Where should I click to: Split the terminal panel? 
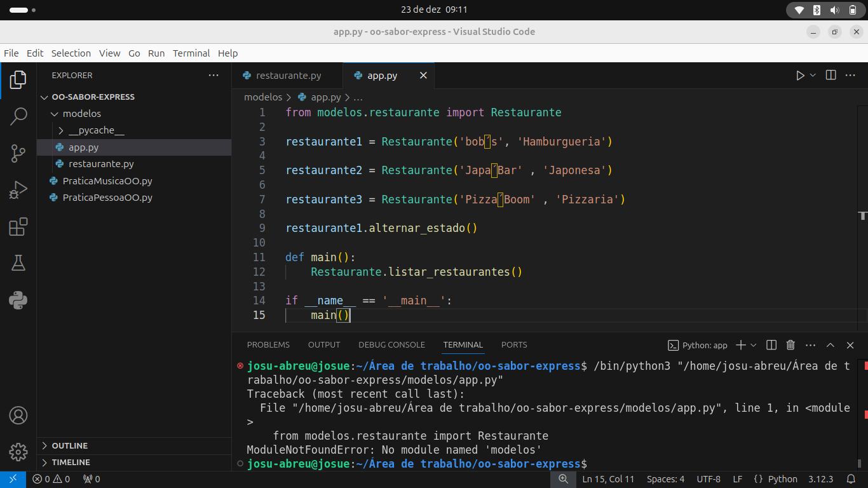pos(771,345)
